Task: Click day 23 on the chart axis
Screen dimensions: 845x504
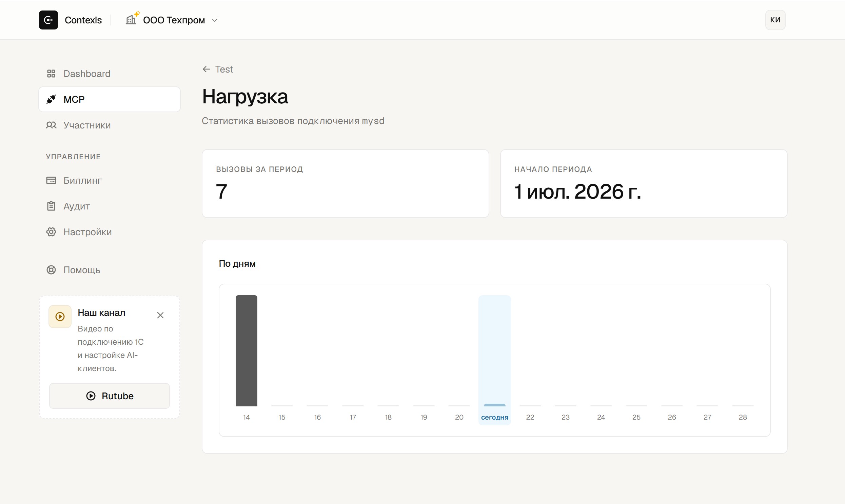Action: 565,417
